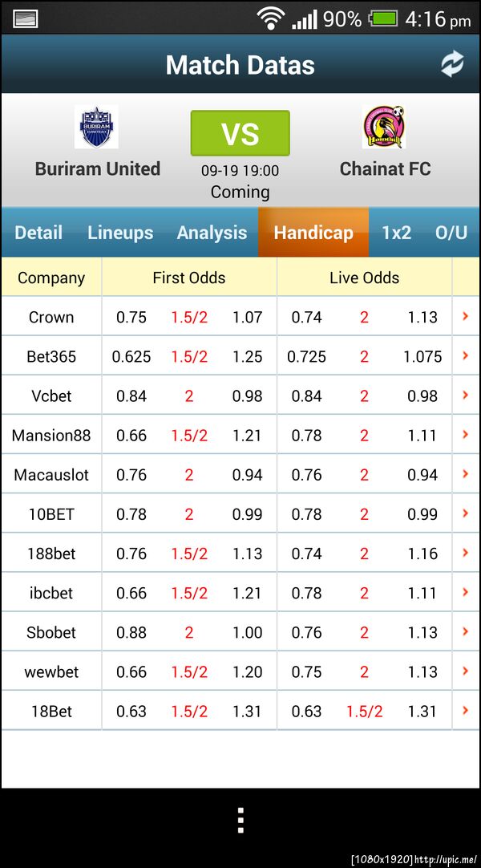
Task: Tap the battery indicator icon
Action: 384,18
